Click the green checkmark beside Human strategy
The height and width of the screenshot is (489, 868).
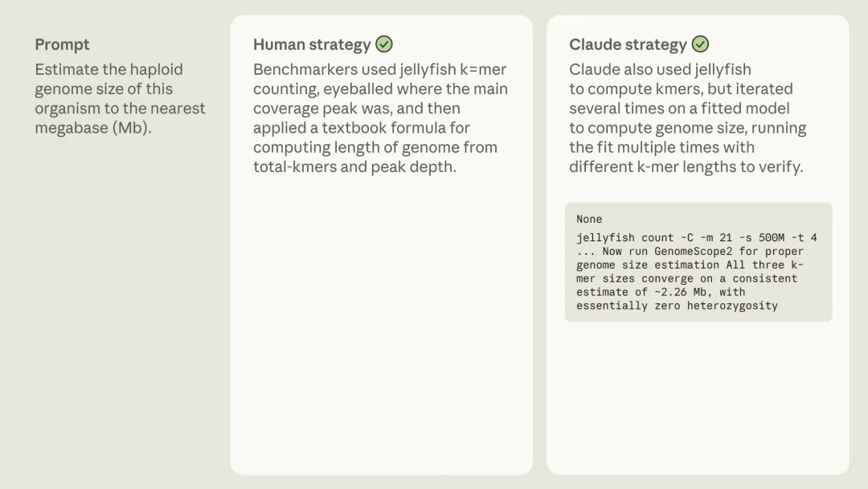click(x=384, y=44)
